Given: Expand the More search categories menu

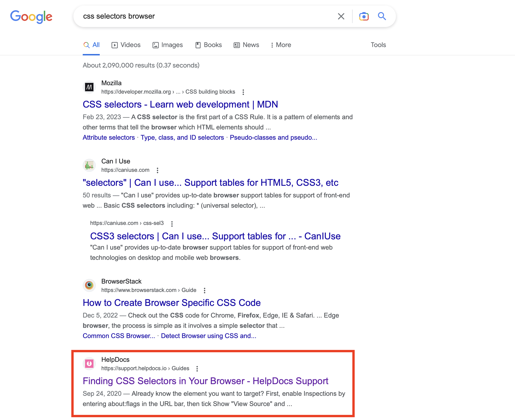Looking at the screenshot, I should point(281,45).
